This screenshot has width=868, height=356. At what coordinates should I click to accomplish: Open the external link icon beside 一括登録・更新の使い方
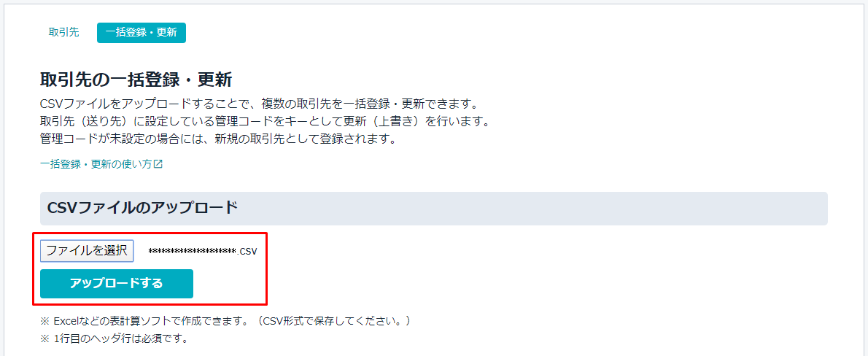[x=158, y=164]
